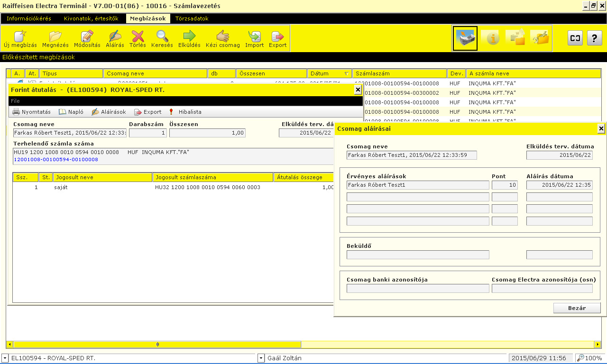The width and height of the screenshot is (607, 364).
Task: Click the Csomag Electra azonosítója field
Action: coord(542,288)
